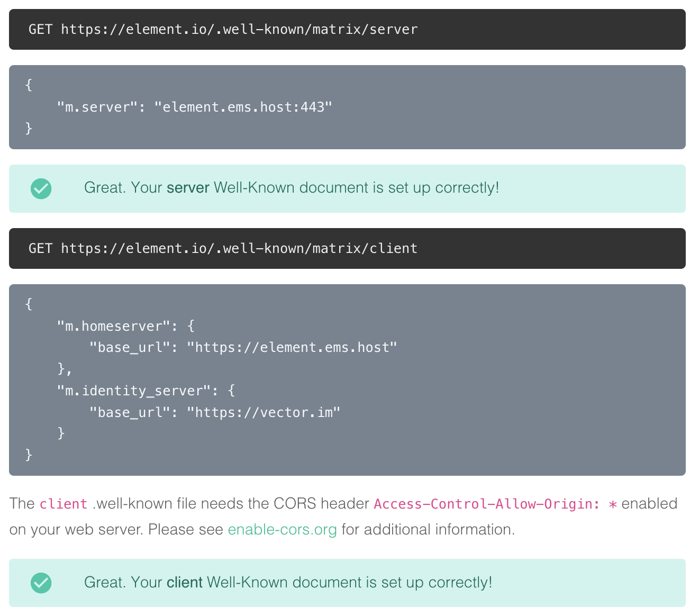Click the green checkmark icon for client status
The image size is (690, 616).
click(x=41, y=583)
